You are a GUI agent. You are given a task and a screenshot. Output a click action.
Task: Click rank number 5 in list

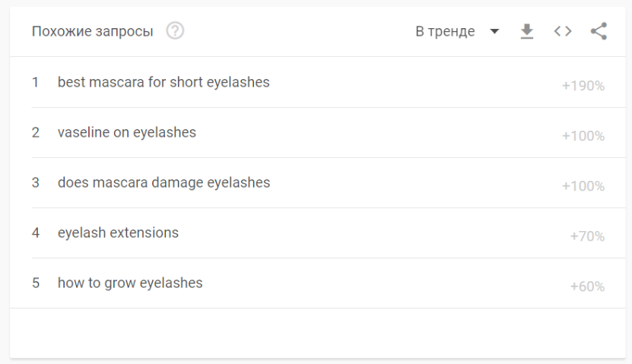click(36, 283)
